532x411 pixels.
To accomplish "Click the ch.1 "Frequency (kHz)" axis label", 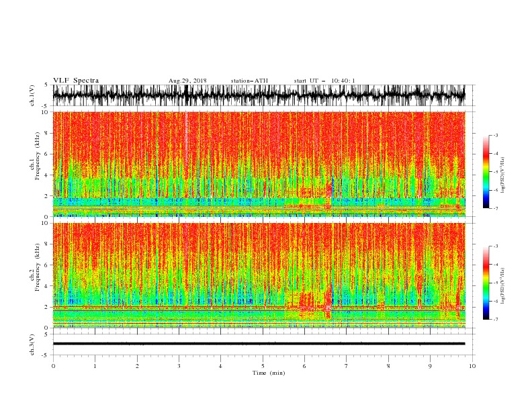I will (38, 156).
